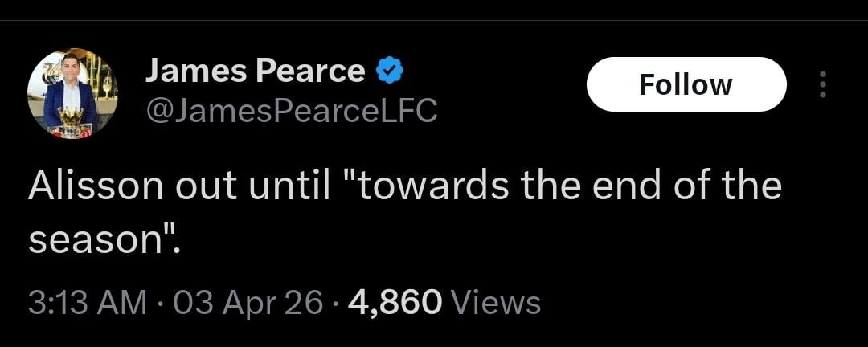Click the 3:13 AM timestamp
Screen dimensions: 868x347
tap(87, 303)
